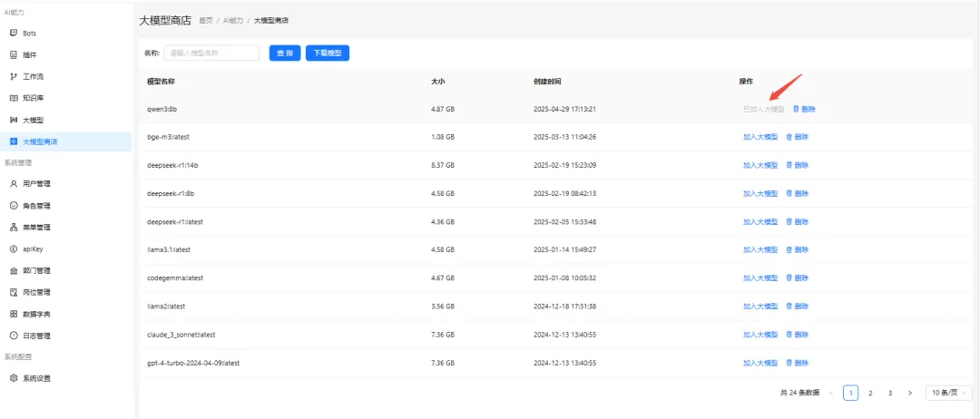The height and width of the screenshot is (419, 980).
Task: Click the Bots icon in sidebar
Action: (14, 33)
